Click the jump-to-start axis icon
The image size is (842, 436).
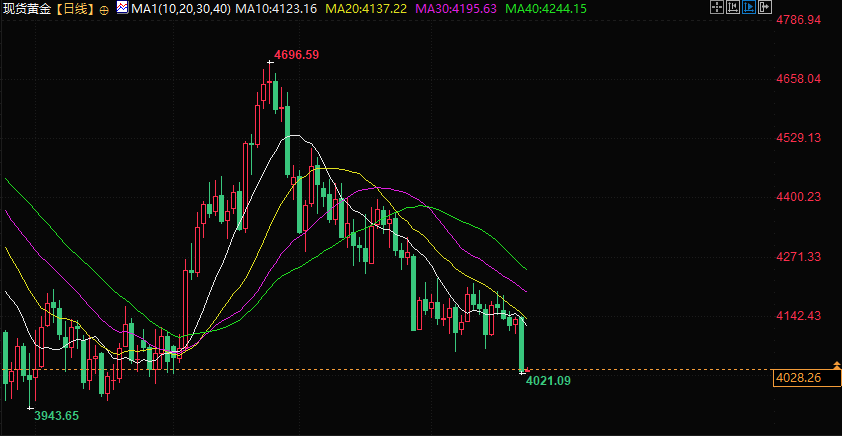[733, 7]
